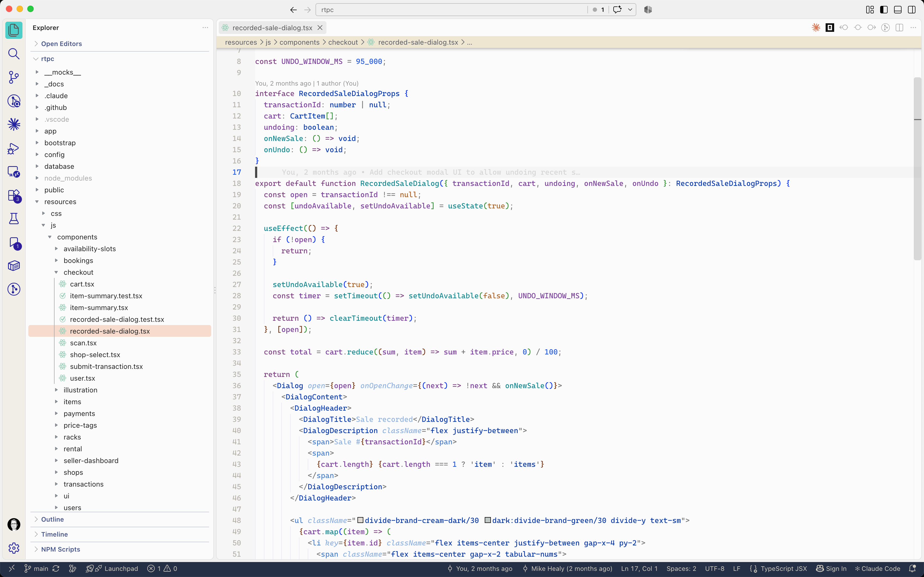924x577 pixels.
Task: Open the Manage settings gear
Action: click(x=14, y=548)
